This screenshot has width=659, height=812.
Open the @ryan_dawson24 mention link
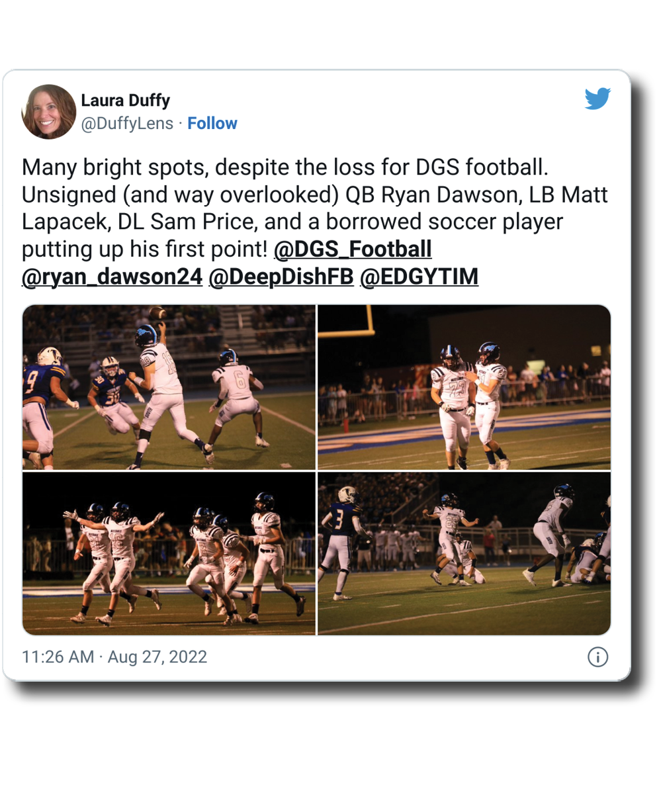[x=112, y=277]
